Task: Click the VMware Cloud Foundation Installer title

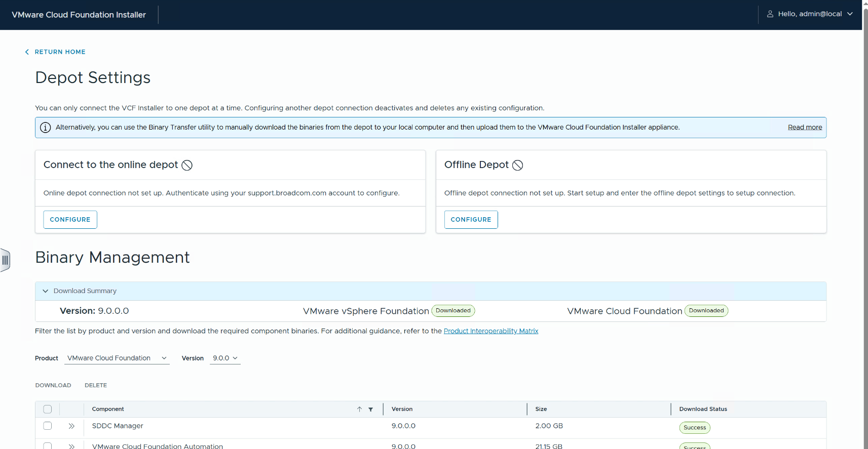Action: (x=79, y=15)
